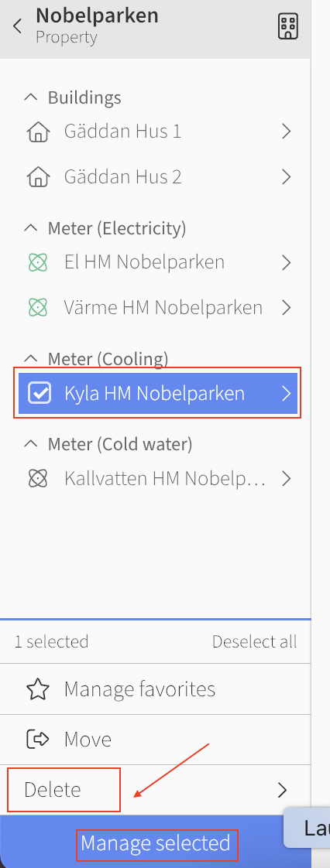Click the Manage selected button
The image size is (330, 868).
pos(155,843)
